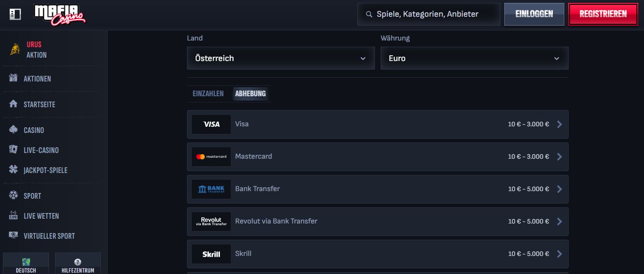644x274 pixels.
Task: Click the Skrill payment method name
Action: tap(243, 254)
